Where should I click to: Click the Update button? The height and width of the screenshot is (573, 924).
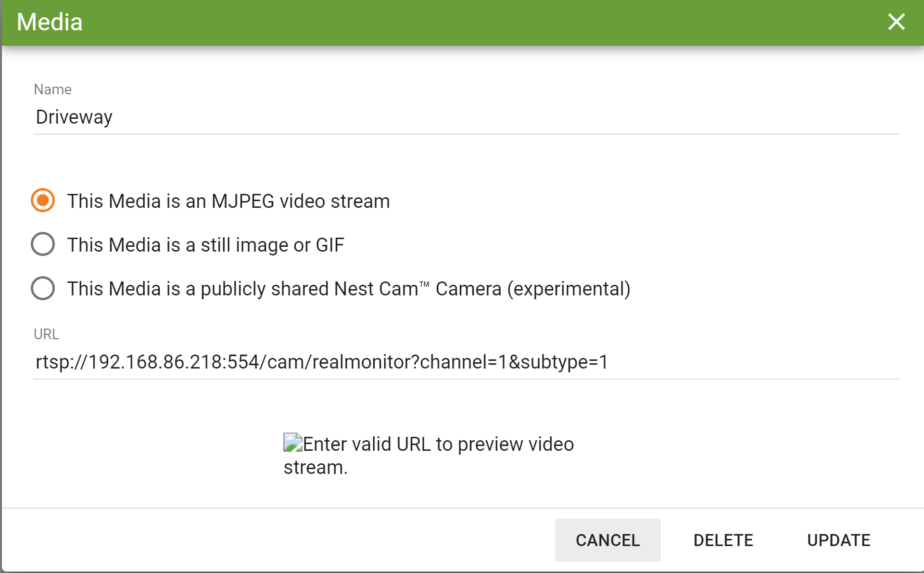(838, 540)
